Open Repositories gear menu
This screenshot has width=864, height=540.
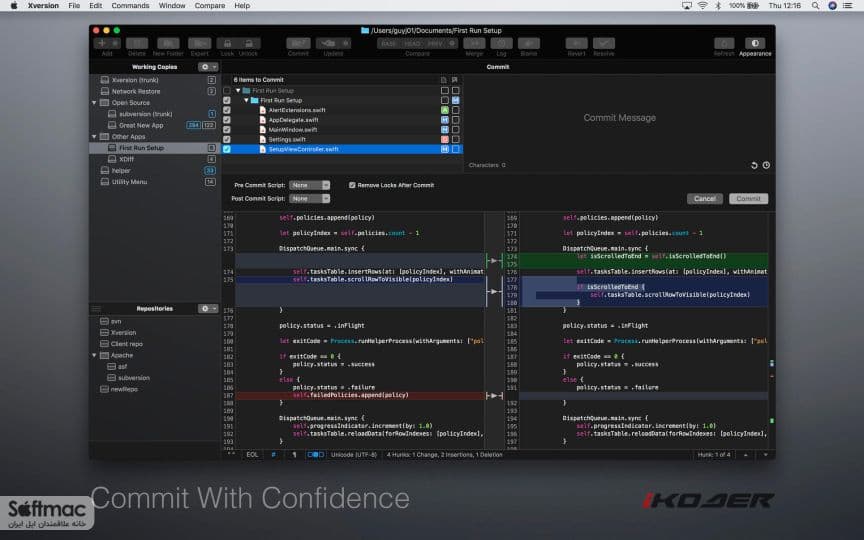[x=208, y=309]
